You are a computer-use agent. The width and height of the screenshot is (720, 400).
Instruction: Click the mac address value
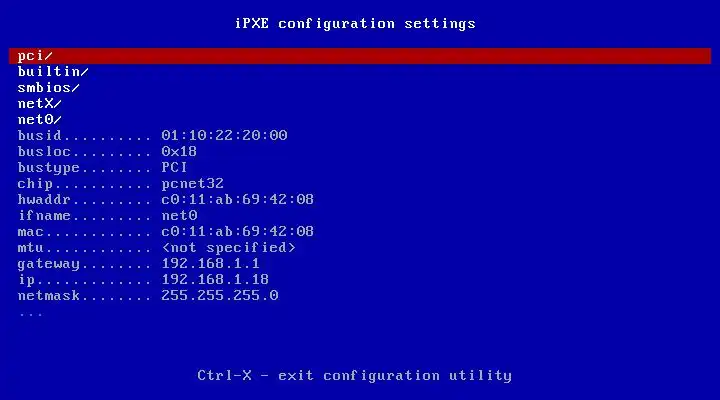pos(237,231)
